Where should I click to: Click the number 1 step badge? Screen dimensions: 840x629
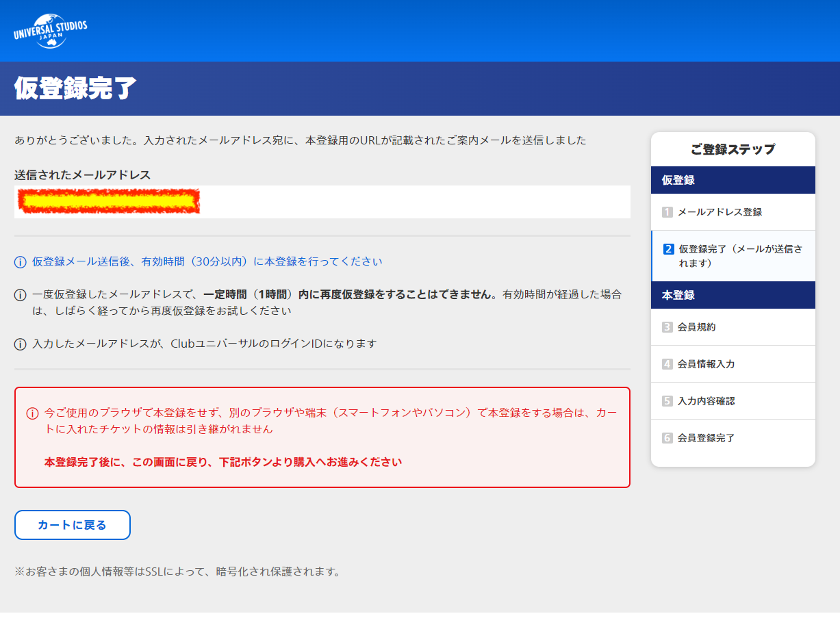coord(667,212)
